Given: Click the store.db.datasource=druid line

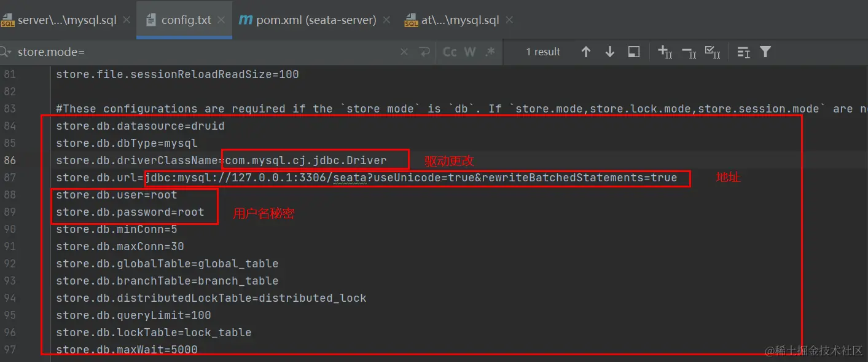Looking at the screenshot, I should coord(140,126).
